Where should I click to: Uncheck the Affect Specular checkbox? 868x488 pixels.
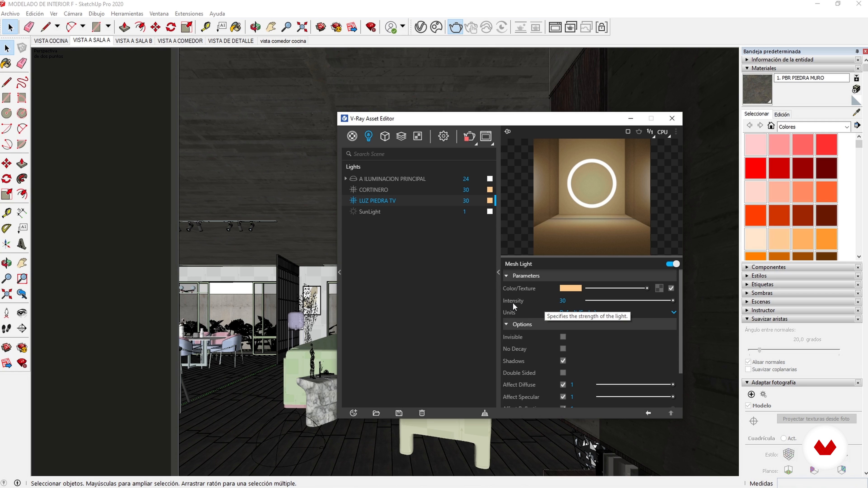(x=563, y=397)
